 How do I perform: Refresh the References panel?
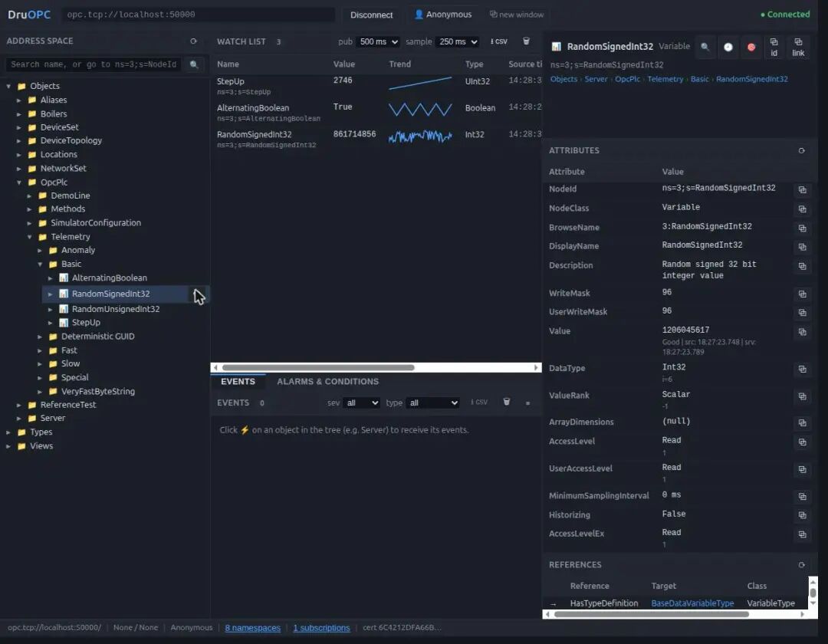click(x=802, y=565)
